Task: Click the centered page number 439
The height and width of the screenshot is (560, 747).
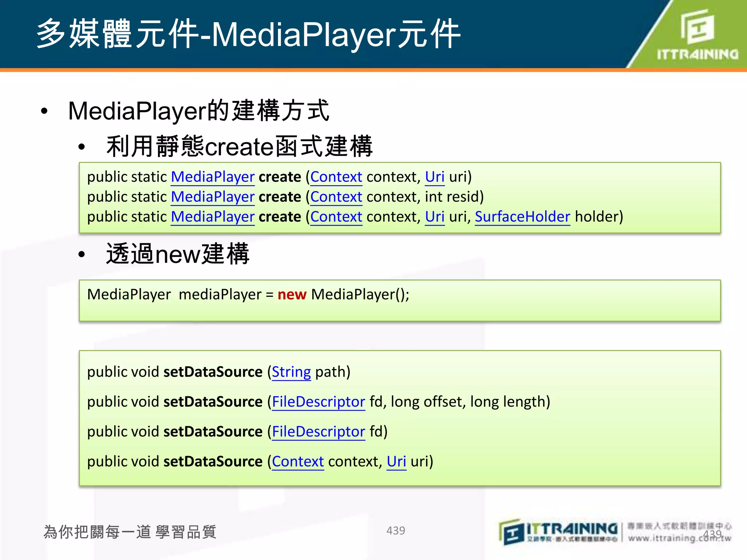Action: 396,530
